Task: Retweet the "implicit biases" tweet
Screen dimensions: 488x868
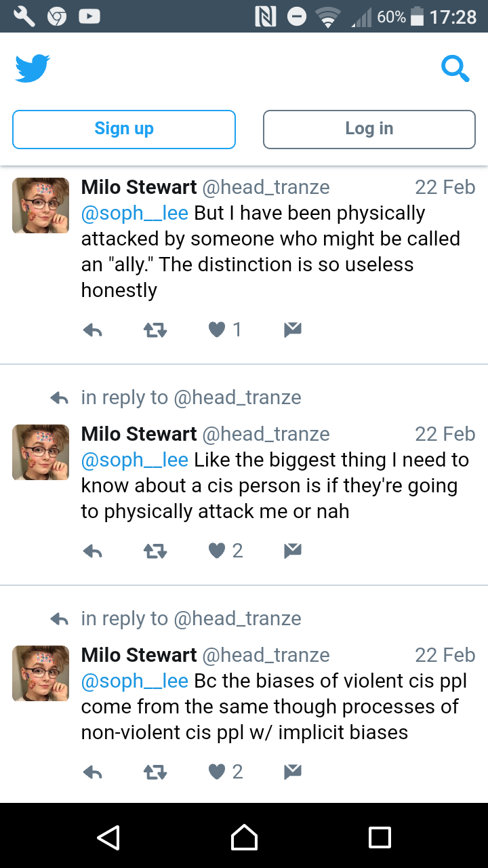Action: [155, 772]
